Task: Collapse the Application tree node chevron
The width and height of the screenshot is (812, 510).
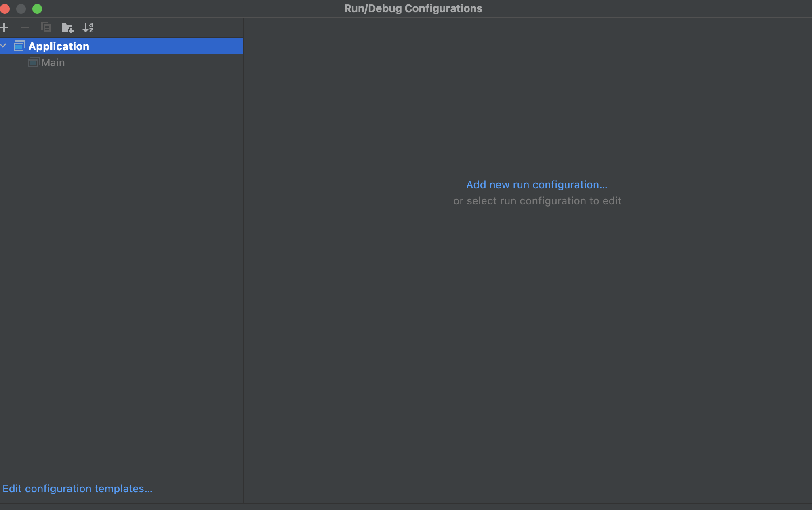Action: (x=4, y=46)
